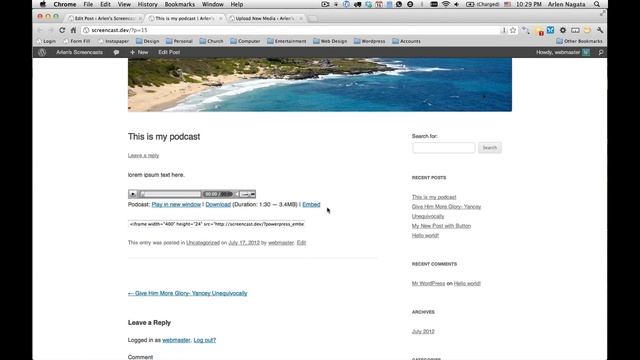Viewport: 640px width, 360px height.
Task: Click the battery Charged indicator
Action: pyautogui.click(x=483, y=4)
